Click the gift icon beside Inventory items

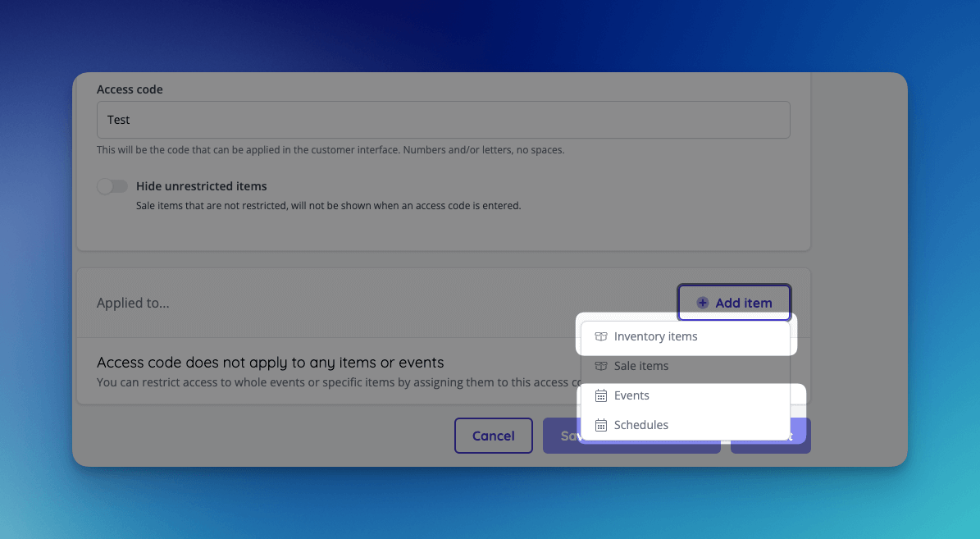pyautogui.click(x=599, y=336)
